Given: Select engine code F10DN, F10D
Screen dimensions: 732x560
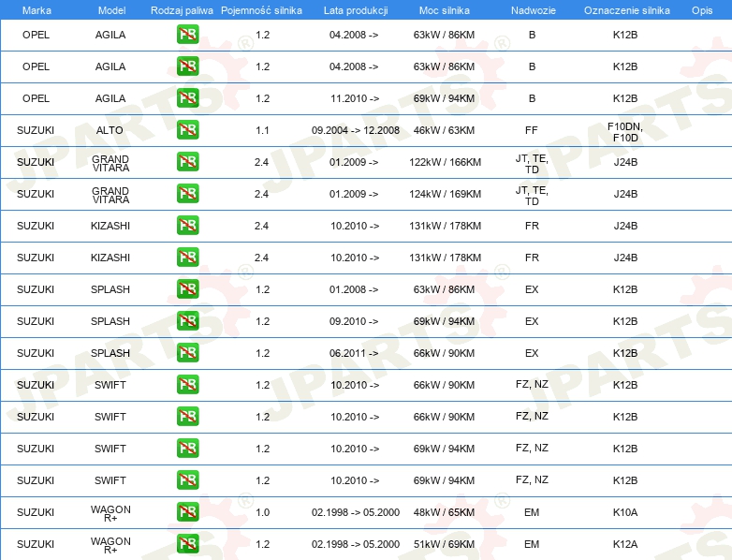Looking at the screenshot, I should (625, 132).
